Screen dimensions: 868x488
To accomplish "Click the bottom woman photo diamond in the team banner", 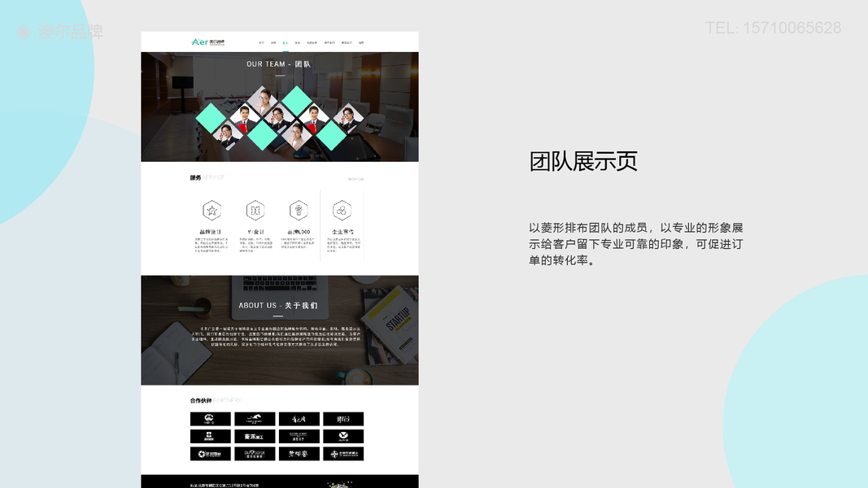I will tap(297, 135).
